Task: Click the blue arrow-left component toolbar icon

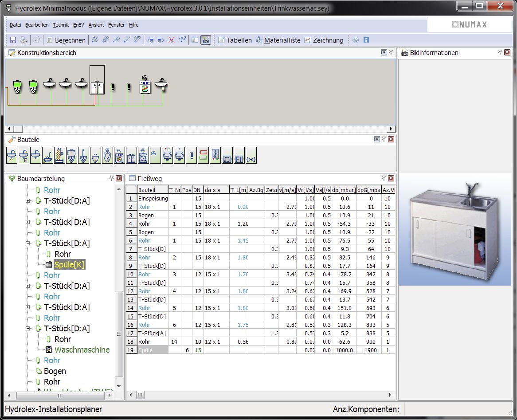Action: [150, 40]
